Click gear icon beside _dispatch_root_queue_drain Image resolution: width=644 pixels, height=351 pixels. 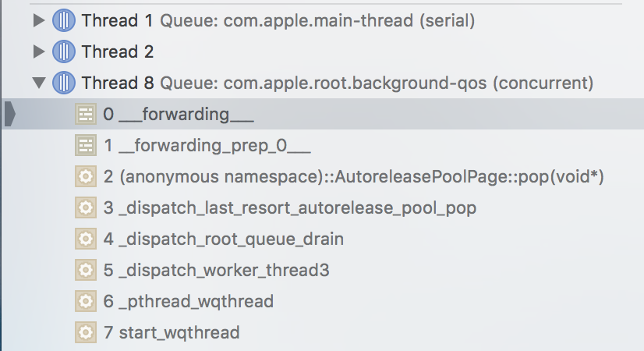(85, 239)
